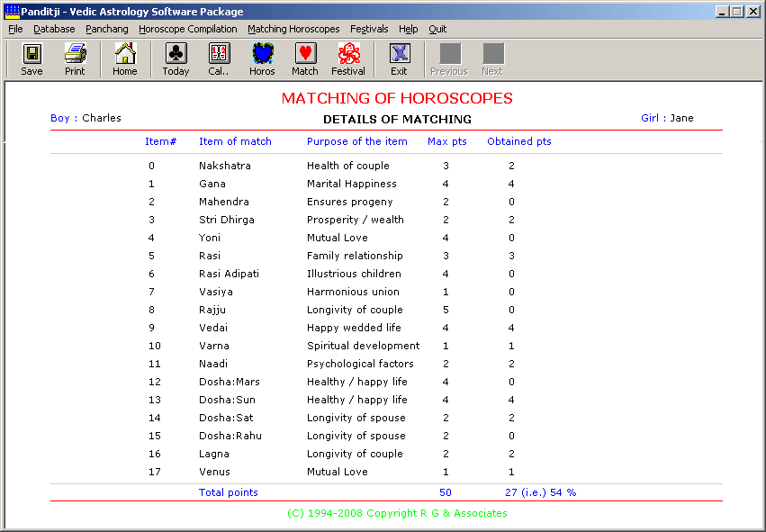Click the greyed Previous toolbar button
Screen dimensions: 766x532
pyautogui.click(x=449, y=59)
